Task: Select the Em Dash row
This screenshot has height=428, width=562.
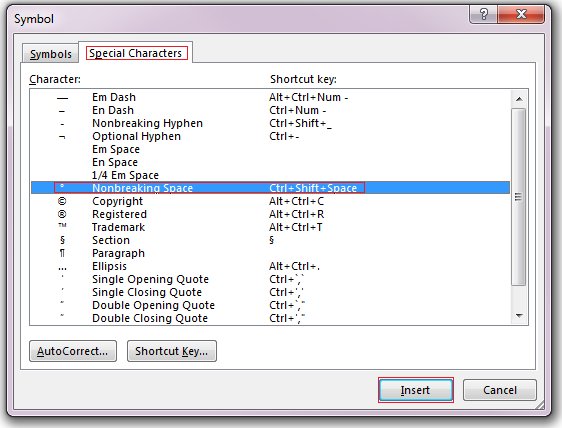Action: (270, 97)
